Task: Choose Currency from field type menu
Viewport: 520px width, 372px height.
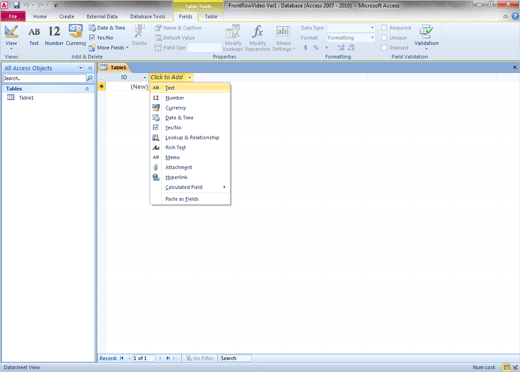Action: [190, 108]
